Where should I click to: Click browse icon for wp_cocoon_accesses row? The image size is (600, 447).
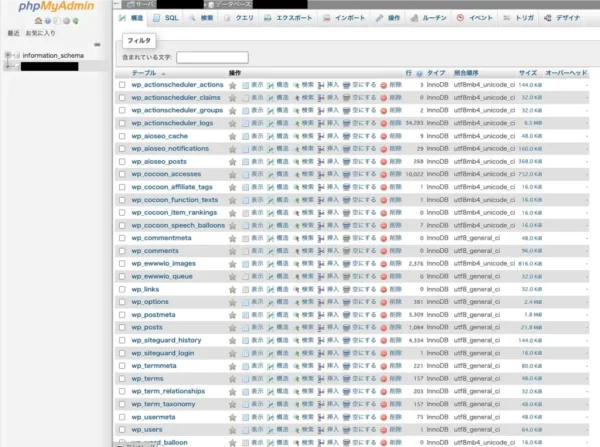coord(245,175)
